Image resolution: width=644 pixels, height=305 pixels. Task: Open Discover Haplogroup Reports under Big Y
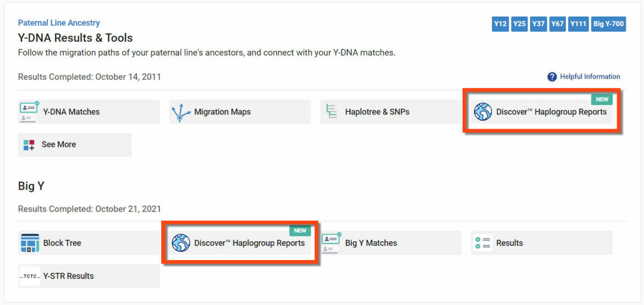tap(240, 243)
